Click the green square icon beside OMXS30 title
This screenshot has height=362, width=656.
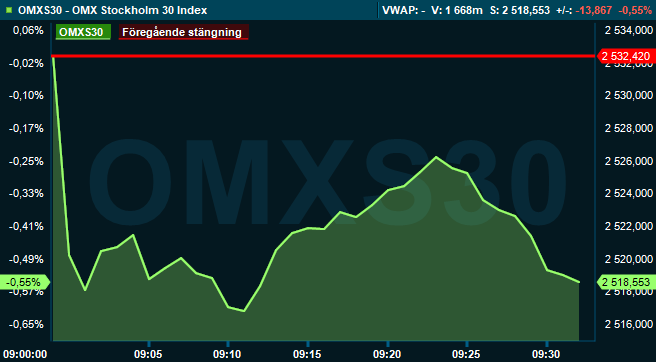coord(9,10)
